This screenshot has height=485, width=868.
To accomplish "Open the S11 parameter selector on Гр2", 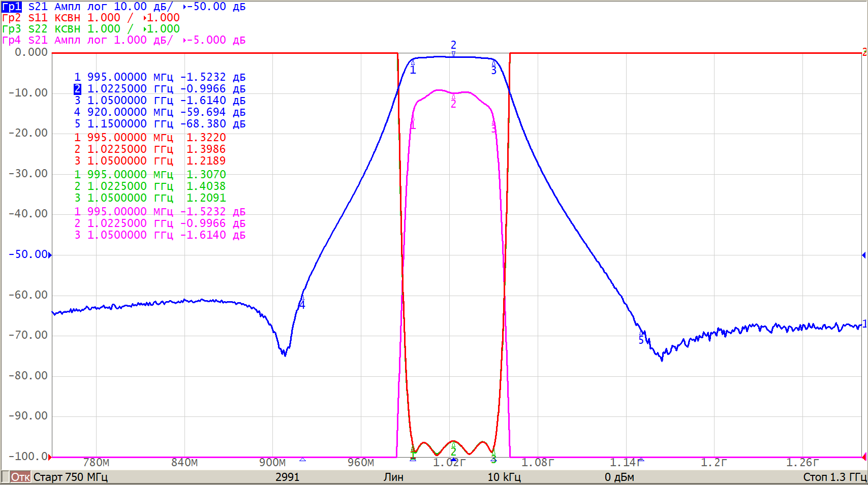I will coord(38,18).
